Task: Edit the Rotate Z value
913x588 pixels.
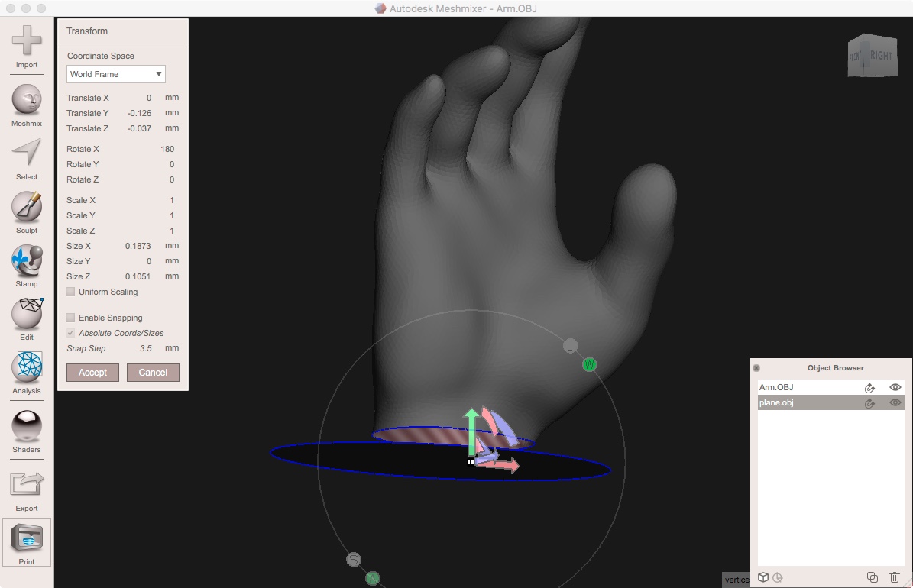Action: [x=172, y=179]
